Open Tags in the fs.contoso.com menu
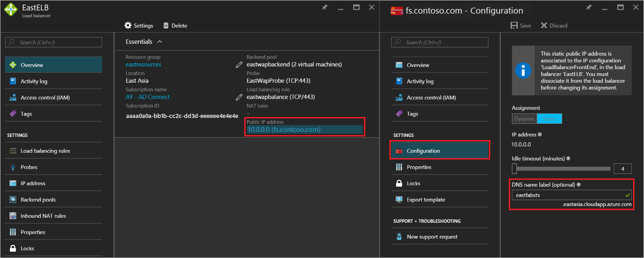The height and width of the screenshot is (258, 644). [x=440, y=114]
